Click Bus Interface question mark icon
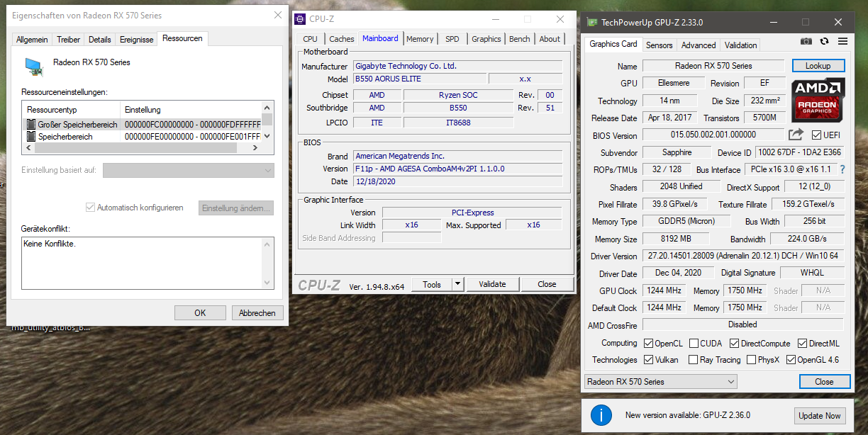 coord(842,169)
